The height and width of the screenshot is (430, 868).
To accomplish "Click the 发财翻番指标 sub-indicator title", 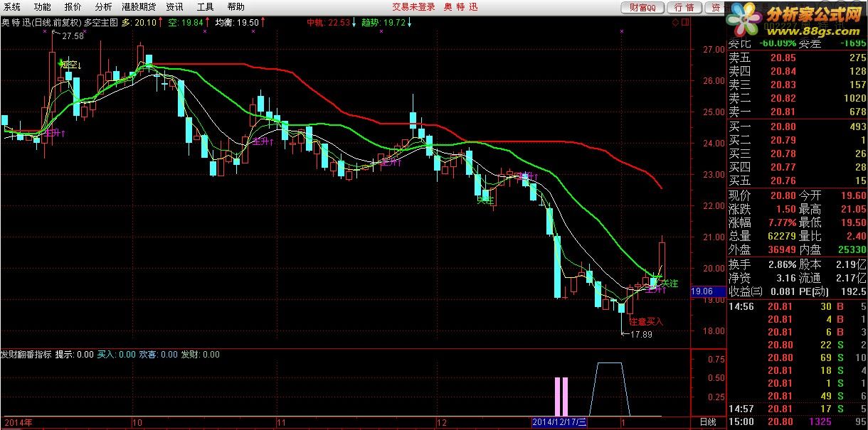I will click(x=26, y=353).
